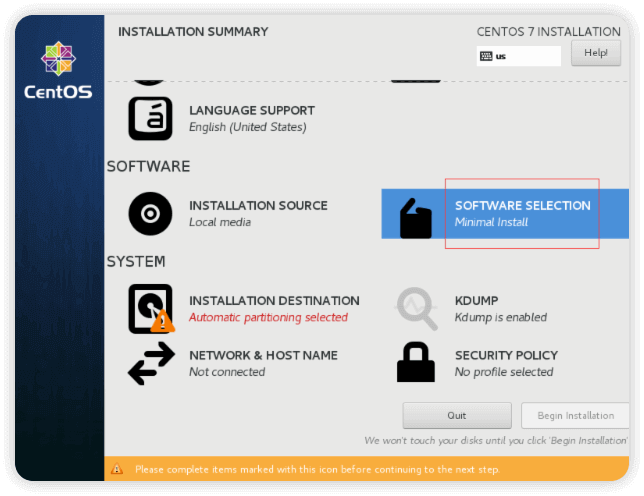
Task: Click the Network & Host Name arrows icon
Action: pyautogui.click(x=151, y=363)
